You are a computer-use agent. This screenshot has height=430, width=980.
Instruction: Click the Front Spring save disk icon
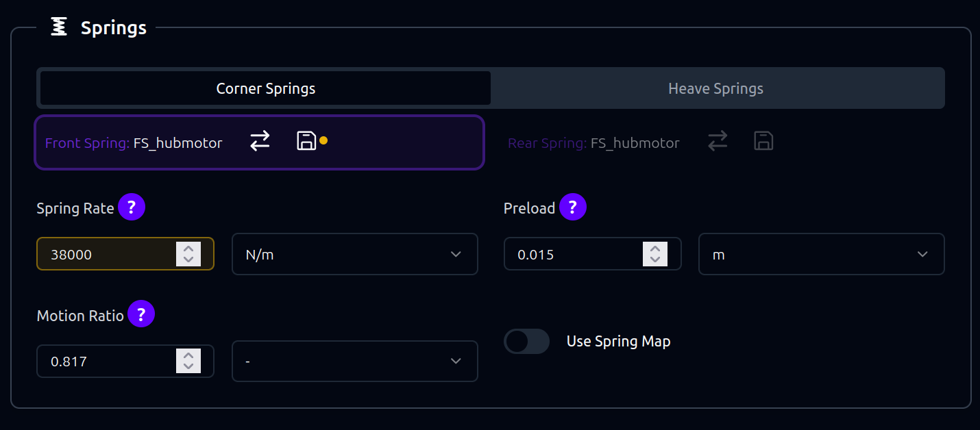pos(306,141)
